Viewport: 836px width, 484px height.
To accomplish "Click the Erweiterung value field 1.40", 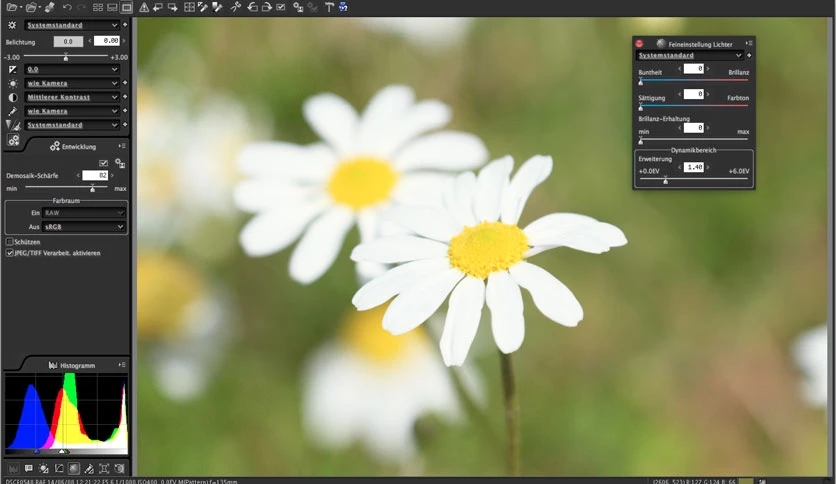I will (694, 167).
